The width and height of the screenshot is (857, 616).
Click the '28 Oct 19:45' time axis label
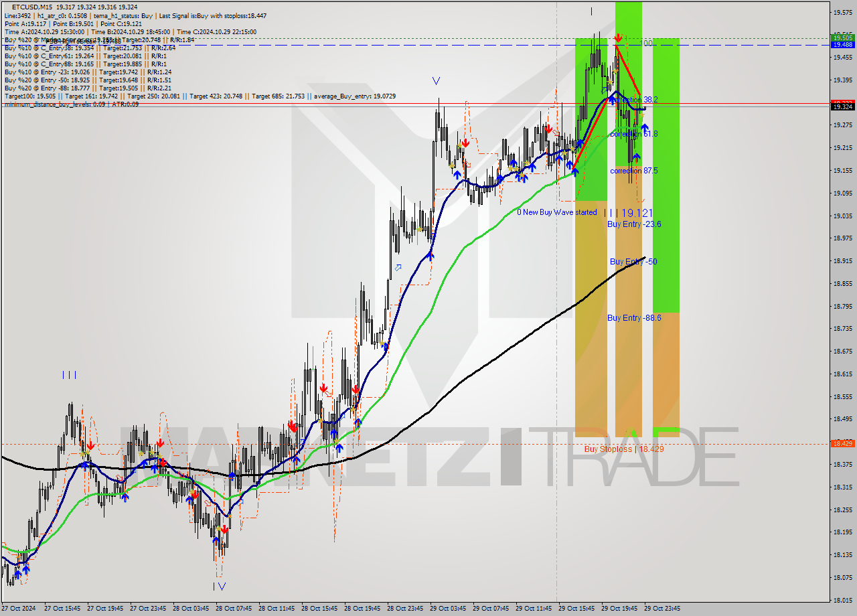pyautogui.click(x=362, y=609)
